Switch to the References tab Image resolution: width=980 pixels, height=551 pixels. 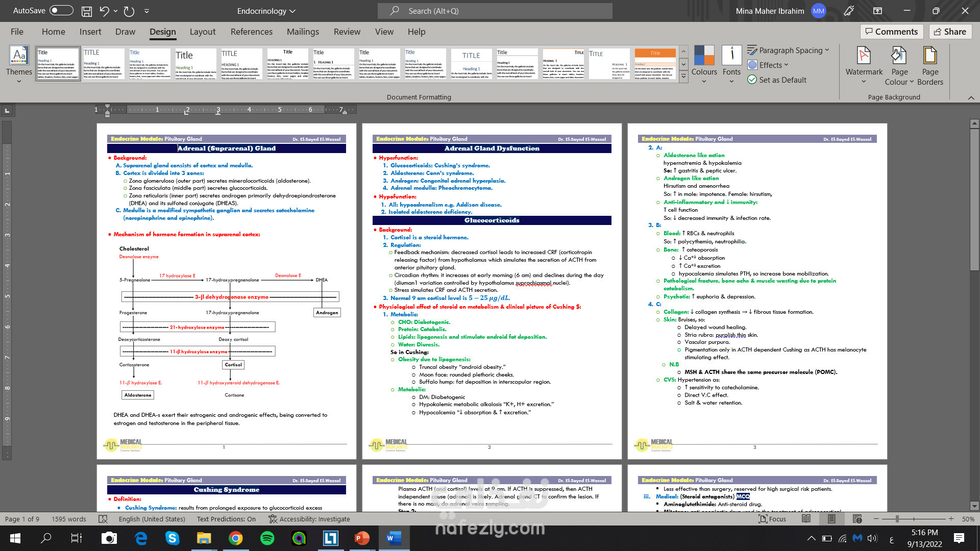[252, 32]
